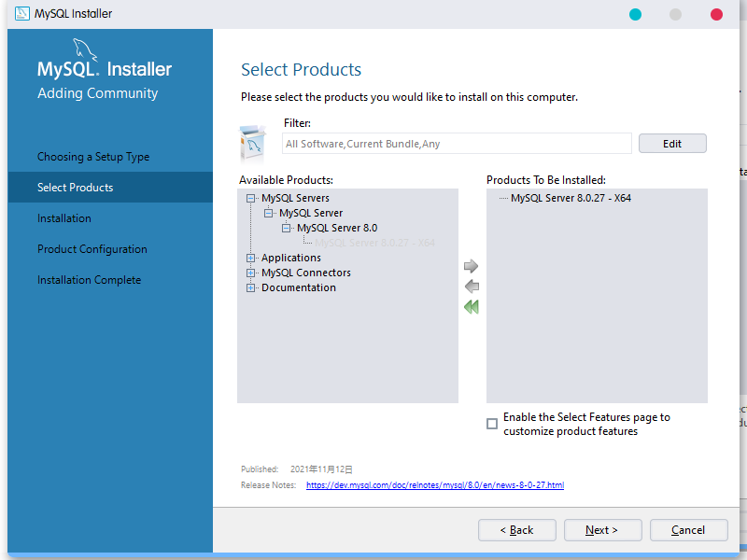This screenshot has height=560, width=747.
Task: Click the product box icon beside Filter
Action: click(x=252, y=144)
